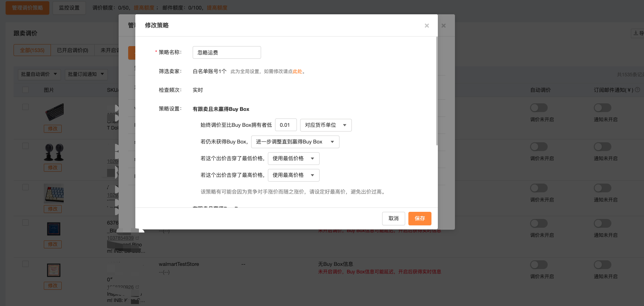Tick the select-all checkbox in table header
This screenshot has height=306, width=644.
pos(25,90)
